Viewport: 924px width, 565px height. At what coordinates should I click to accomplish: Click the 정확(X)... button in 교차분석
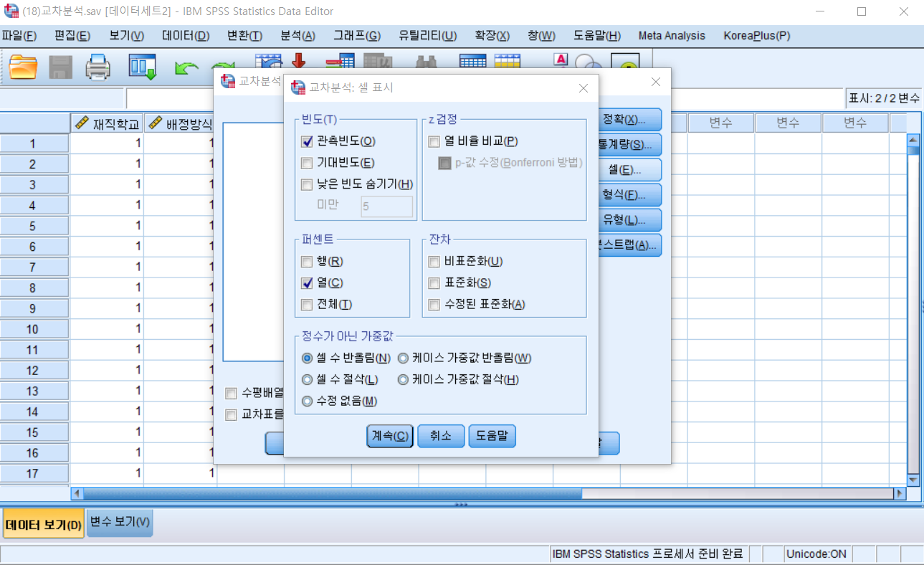click(x=629, y=120)
